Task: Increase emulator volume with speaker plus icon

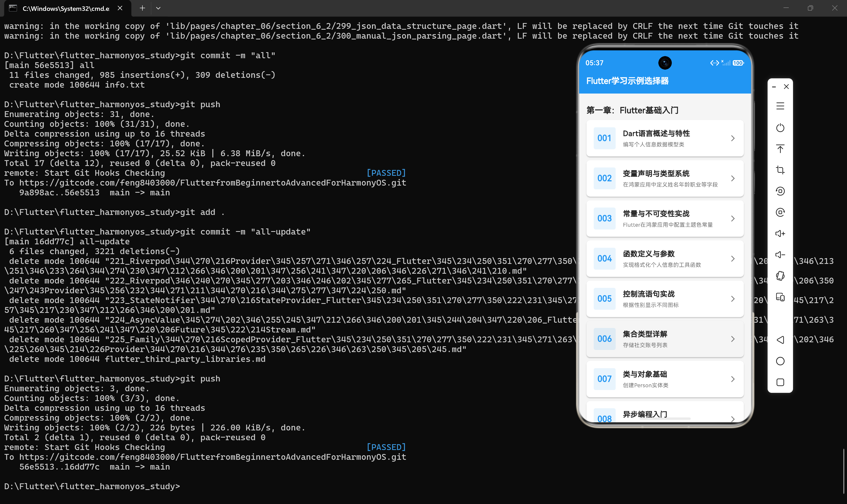Action: 780,234
